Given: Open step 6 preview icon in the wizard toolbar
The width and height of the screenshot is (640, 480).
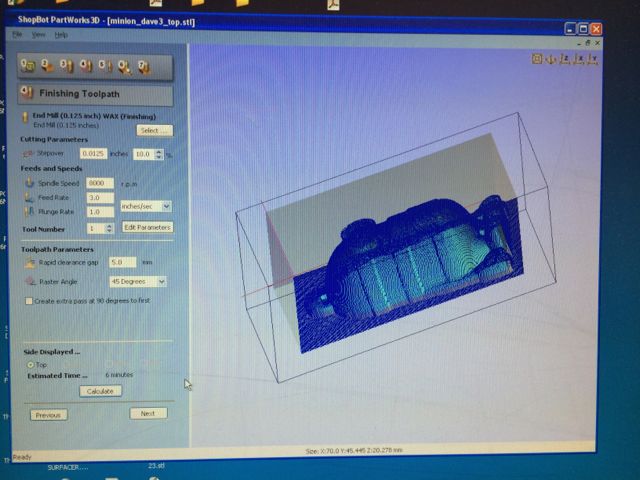Looking at the screenshot, I should coord(124,67).
